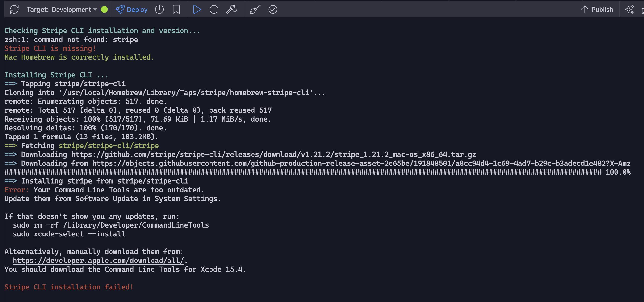This screenshot has height=302, width=644.
Task: Click 'Tapping stripe/stripe-cli' line
Action: [65, 84]
